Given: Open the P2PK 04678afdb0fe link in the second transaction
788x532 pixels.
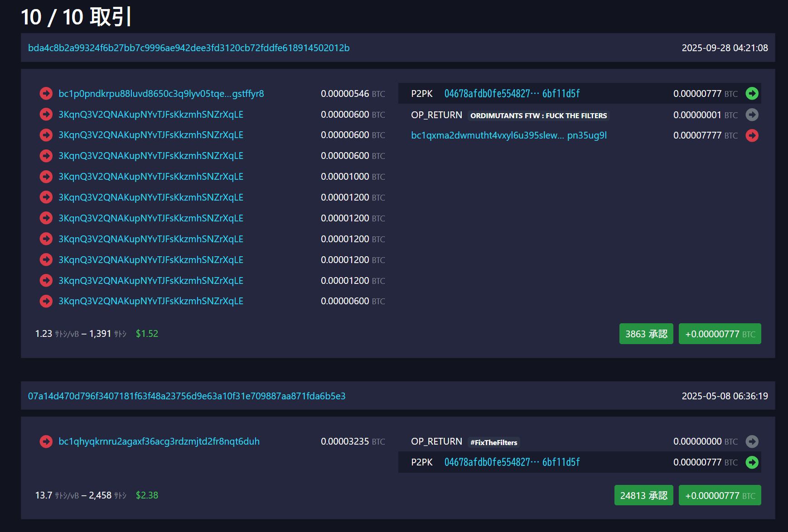Looking at the screenshot, I should tap(512, 462).
